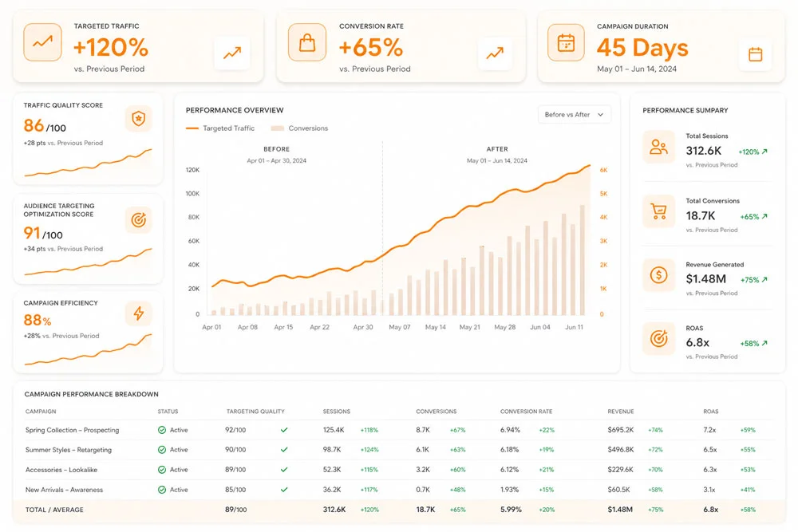Viewport: 798px width, 532px height.
Task: Click the Campaign Efficiency lightning bolt icon
Action: point(138,313)
